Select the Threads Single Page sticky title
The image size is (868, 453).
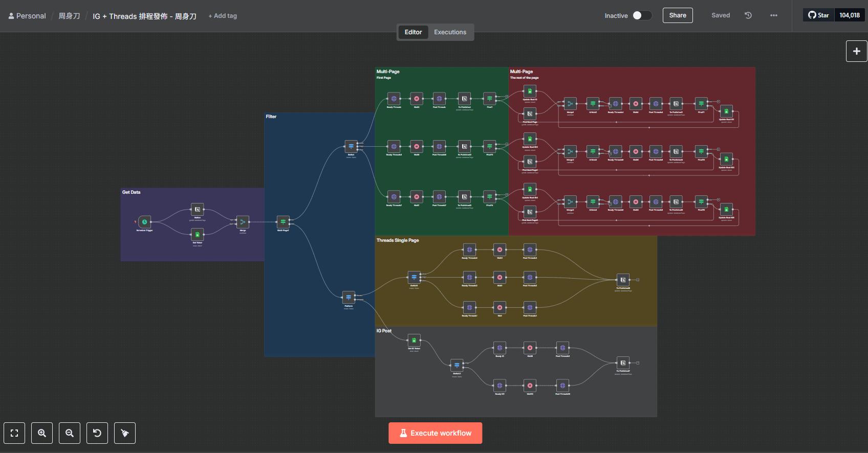coord(398,240)
